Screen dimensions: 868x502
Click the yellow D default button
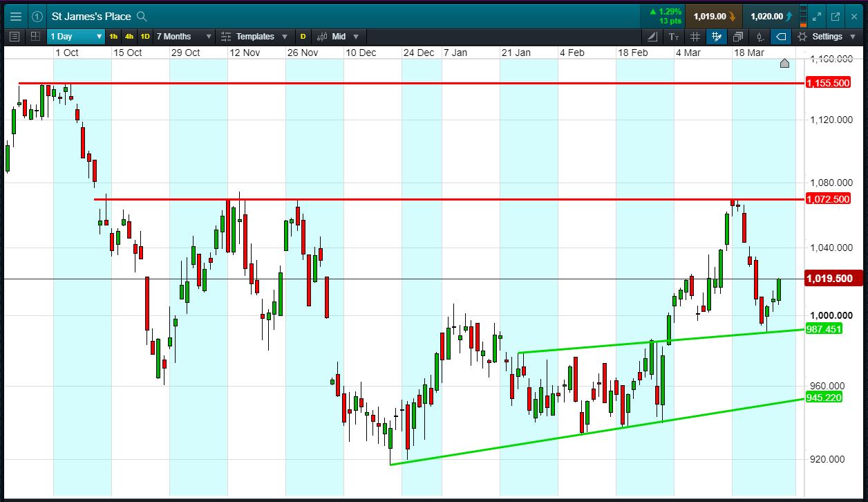[x=303, y=37]
